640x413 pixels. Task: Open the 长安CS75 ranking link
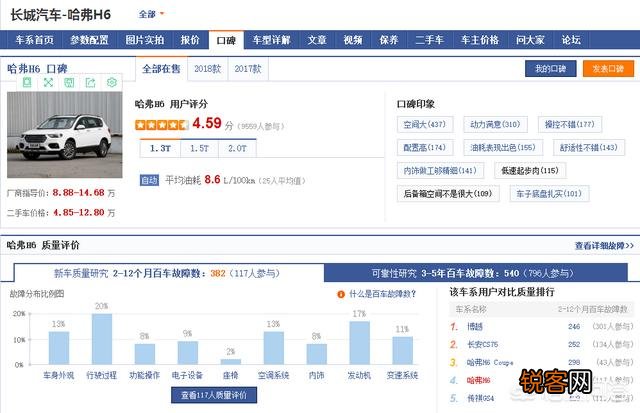pos(482,344)
